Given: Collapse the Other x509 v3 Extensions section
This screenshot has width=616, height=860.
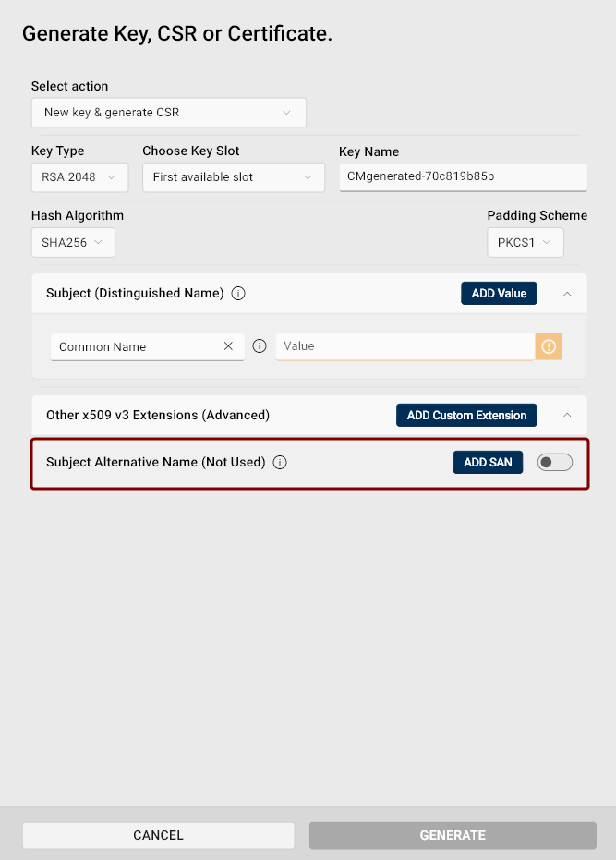Looking at the screenshot, I should point(567,416).
